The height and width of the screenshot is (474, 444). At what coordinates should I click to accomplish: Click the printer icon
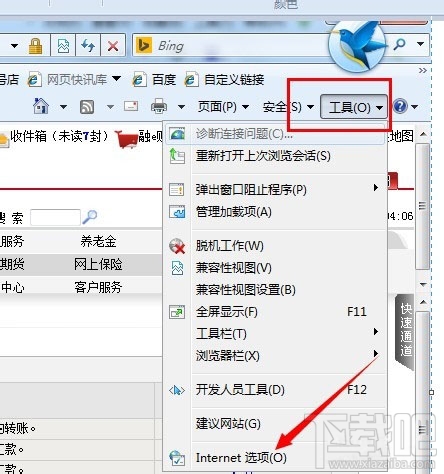click(159, 106)
